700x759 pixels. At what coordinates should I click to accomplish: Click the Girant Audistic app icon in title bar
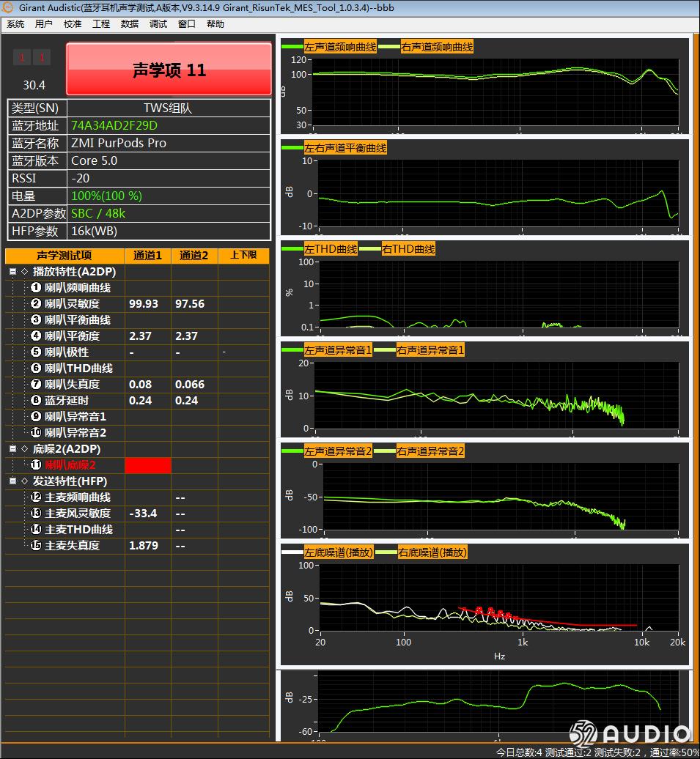click(x=8, y=7)
